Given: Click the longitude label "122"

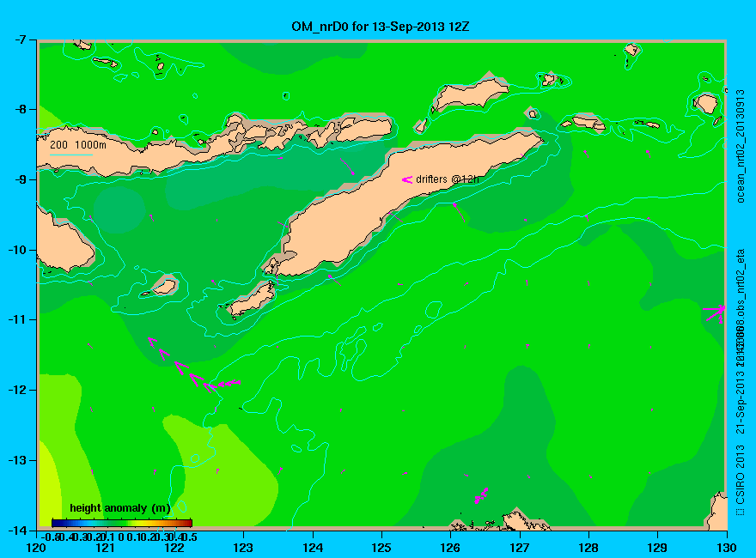Looking at the screenshot, I should [174, 548].
